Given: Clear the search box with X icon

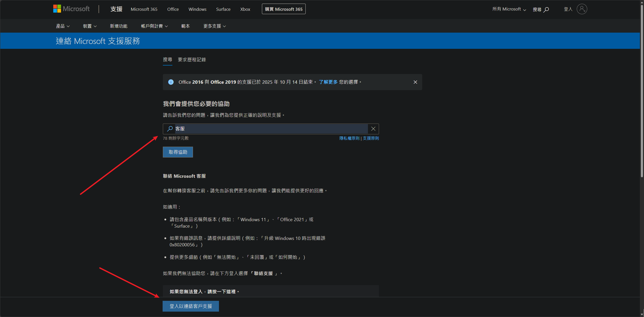Looking at the screenshot, I should [x=373, y=129].
